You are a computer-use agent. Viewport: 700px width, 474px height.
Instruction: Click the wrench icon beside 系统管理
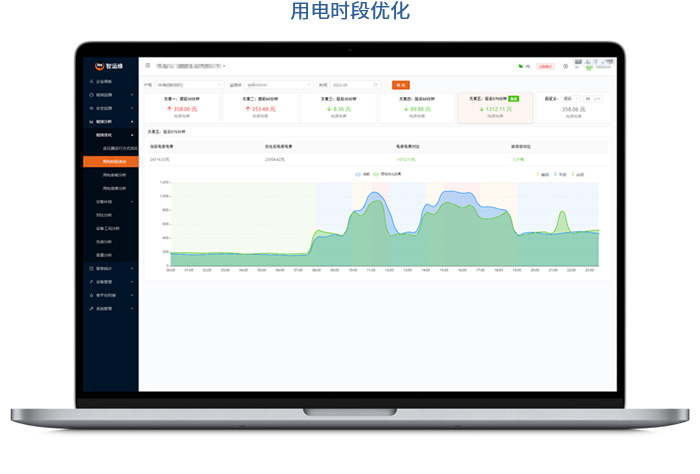[92, 309]
